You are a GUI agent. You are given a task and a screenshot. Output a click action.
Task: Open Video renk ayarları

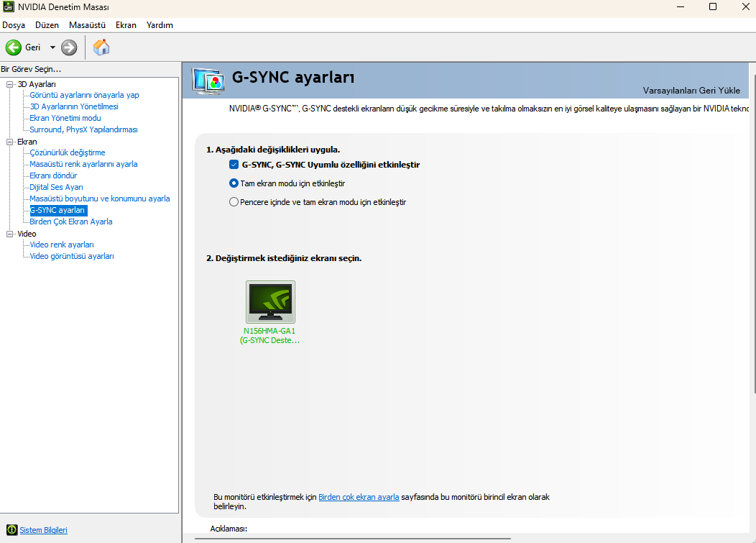[x=62, y=245]
